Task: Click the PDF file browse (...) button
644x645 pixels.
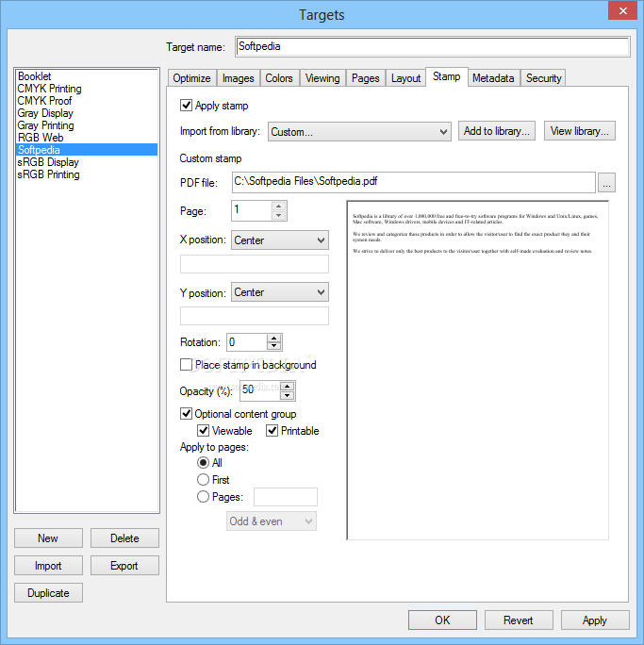Action: click(x=606, y=183)
